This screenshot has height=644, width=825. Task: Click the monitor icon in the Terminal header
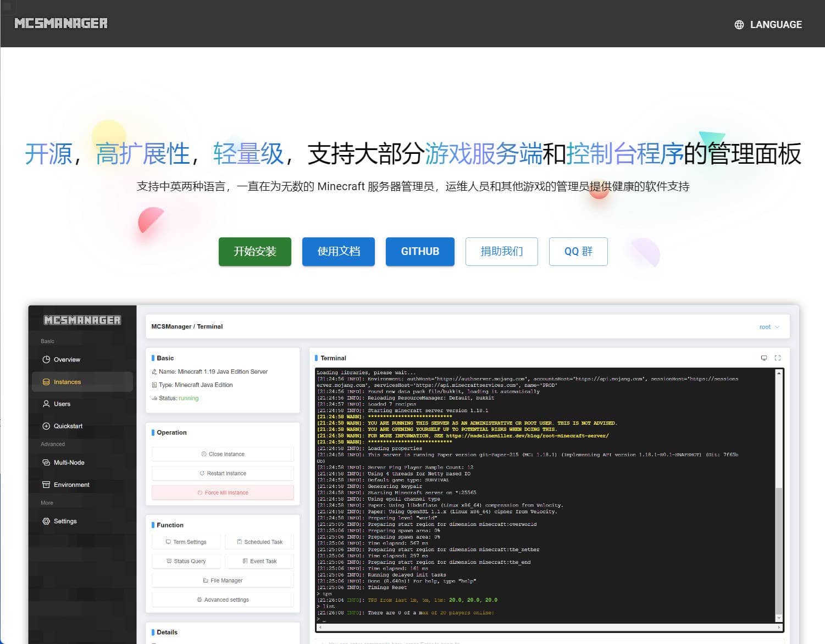click(x=764, y=358)
